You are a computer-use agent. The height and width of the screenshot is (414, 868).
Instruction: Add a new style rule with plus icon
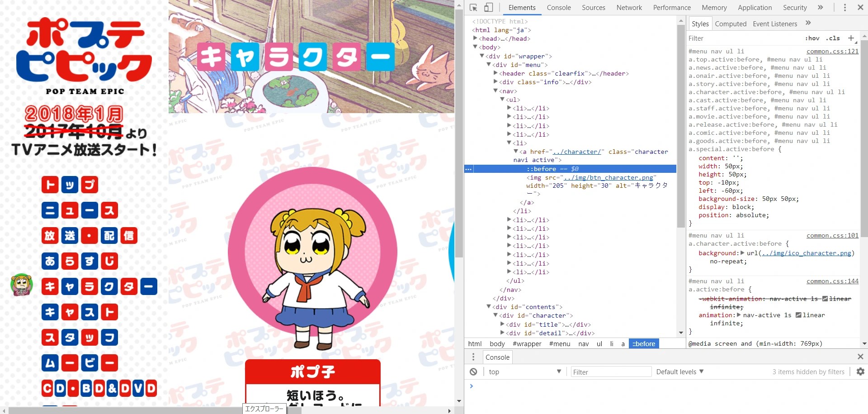pyautogui.click(x=851, y=38)
